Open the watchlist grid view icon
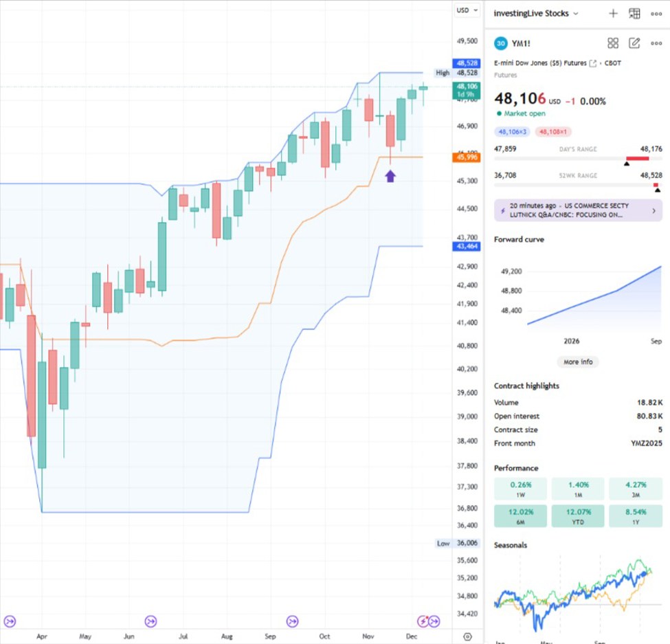Viewport: 670px width, 644px height. tap(612, 43)
